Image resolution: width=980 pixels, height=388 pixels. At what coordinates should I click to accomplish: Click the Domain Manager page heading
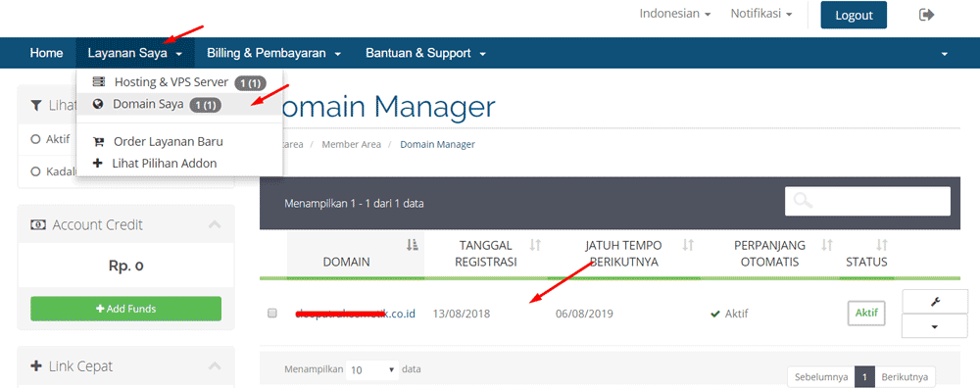[x=389, y=108]
